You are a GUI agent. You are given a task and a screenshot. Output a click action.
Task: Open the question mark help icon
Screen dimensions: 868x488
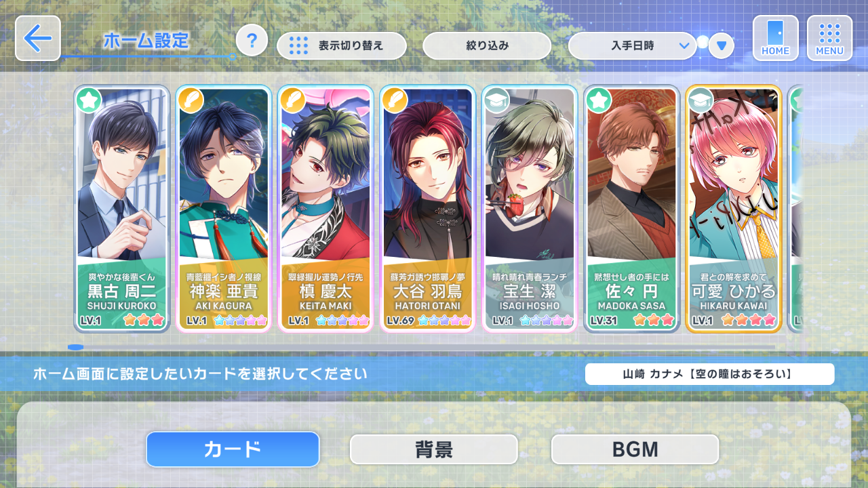[x=252, y=40]
